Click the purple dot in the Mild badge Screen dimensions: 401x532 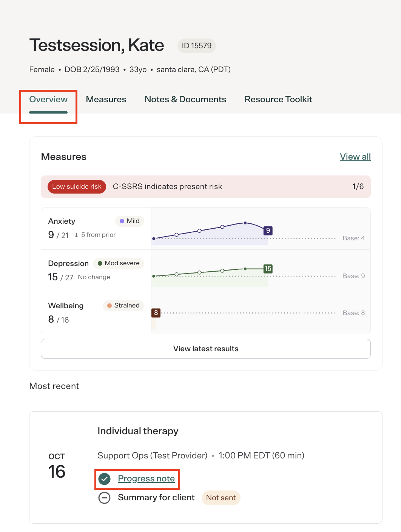coord(122,221)
